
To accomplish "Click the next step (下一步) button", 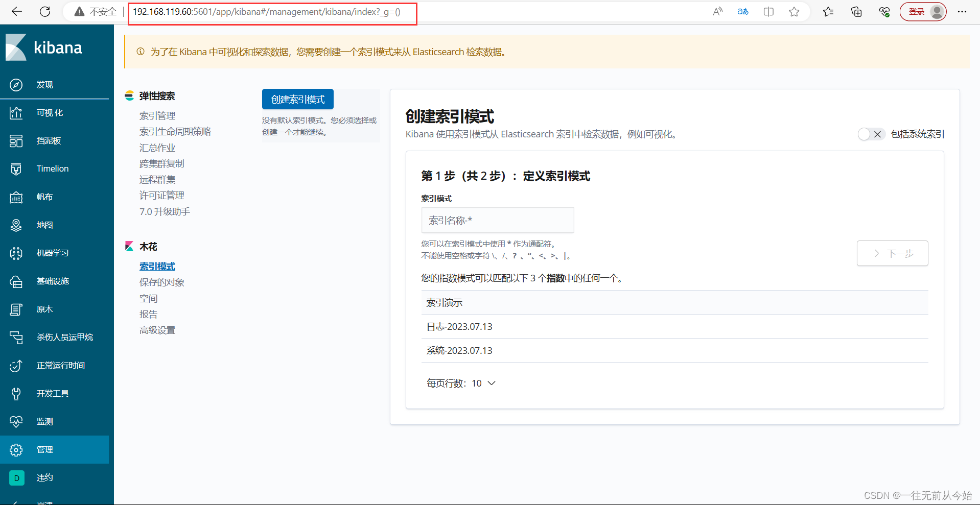I will (893, 253).
